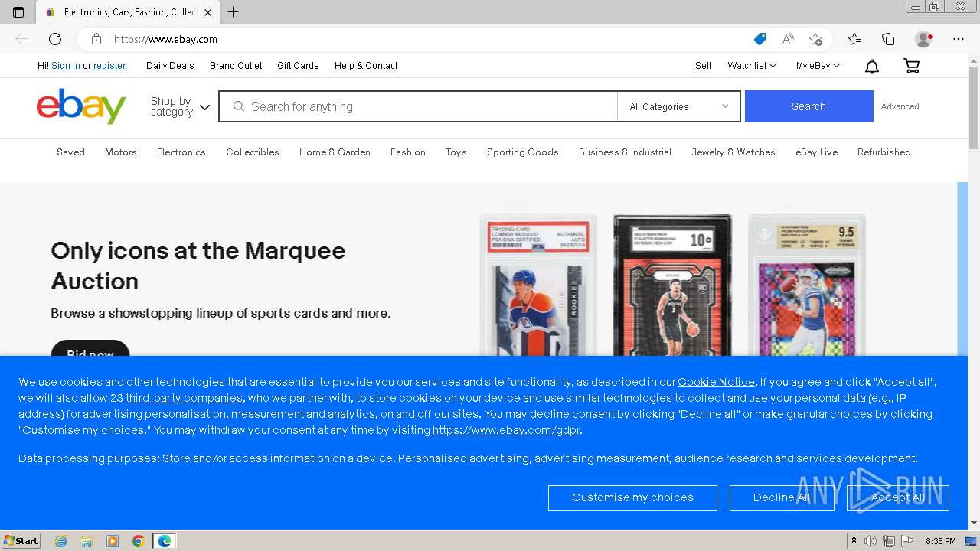This screenshot has height=551, width=980.
Task: Open the eBay notifications bell
Action: click(x=871, y=67)
